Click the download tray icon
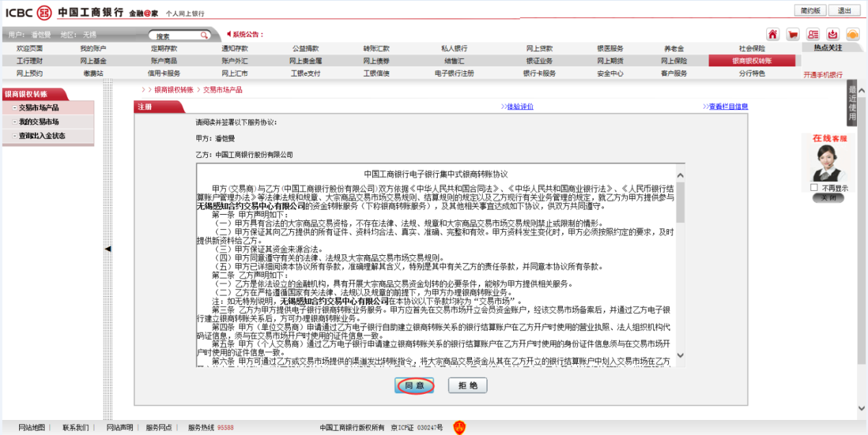This screenshot has width=868, height=435. pos(832,34)
